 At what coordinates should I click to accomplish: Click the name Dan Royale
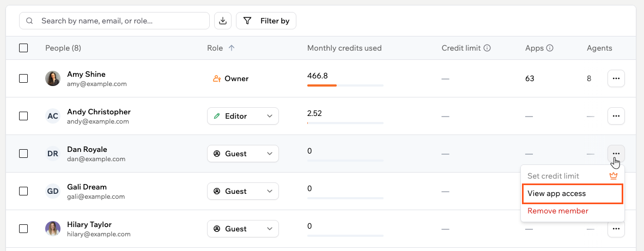(x=87, y=149)
